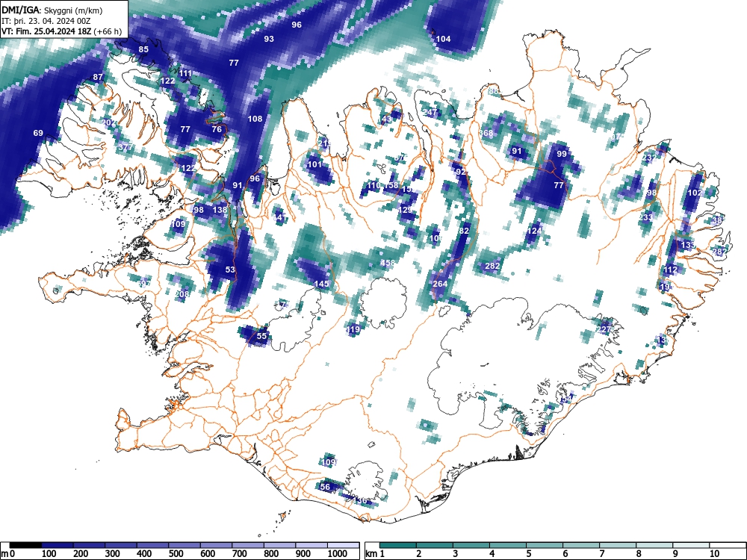Click the 1000 label on the metre legend

[x=338, y=553]
